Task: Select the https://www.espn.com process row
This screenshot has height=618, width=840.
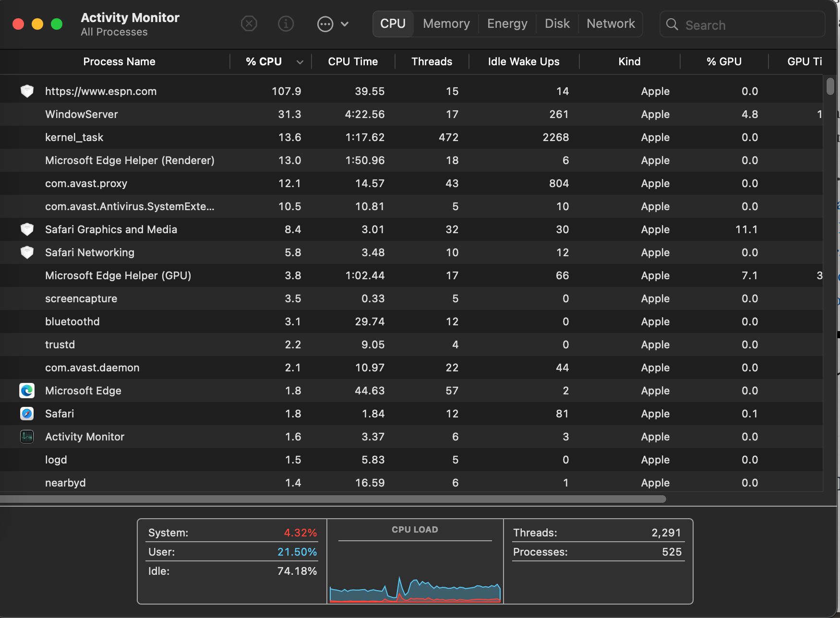Action: coord(411,91)
